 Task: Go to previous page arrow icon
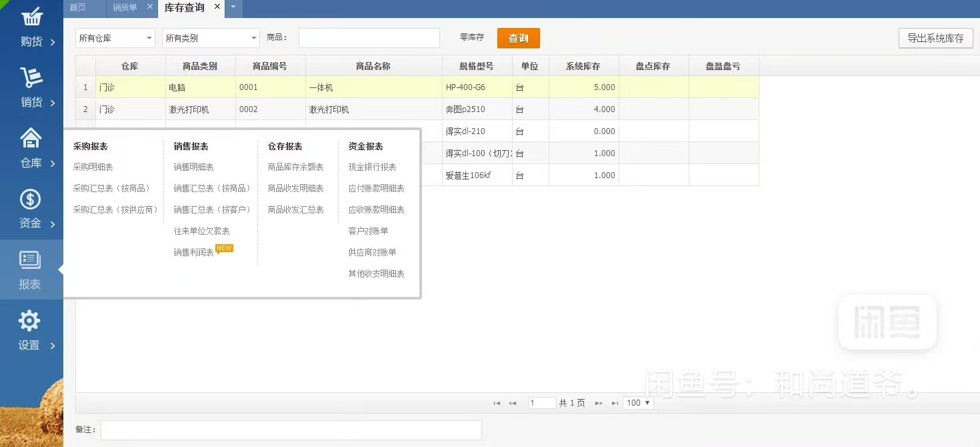pyautogui.click(x=512, y=403)
